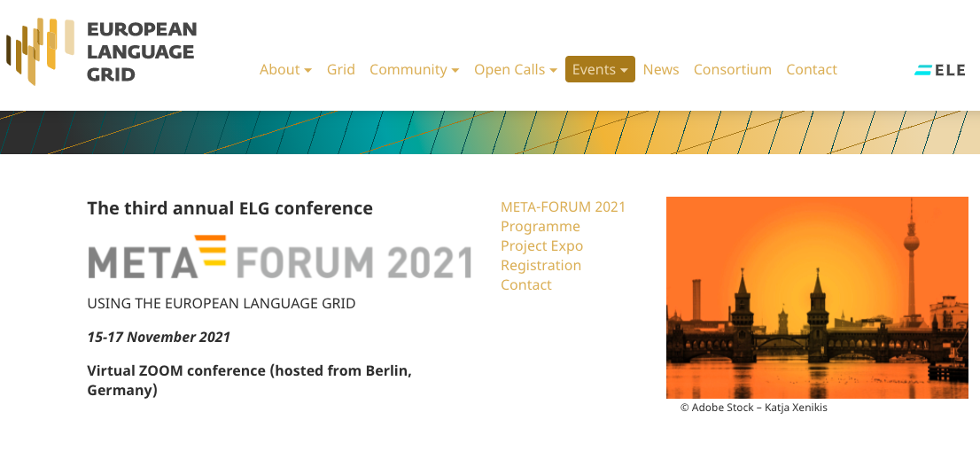
Task: Go to the Registration link
Action: pyautogui.click(x=541, y=265)
